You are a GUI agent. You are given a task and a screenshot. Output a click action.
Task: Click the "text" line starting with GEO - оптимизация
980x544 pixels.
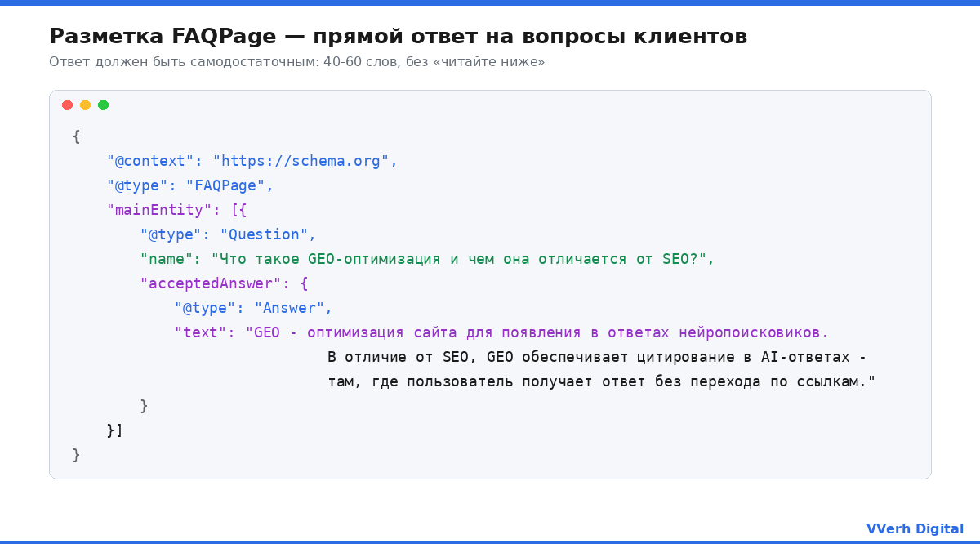click(501, 332)
